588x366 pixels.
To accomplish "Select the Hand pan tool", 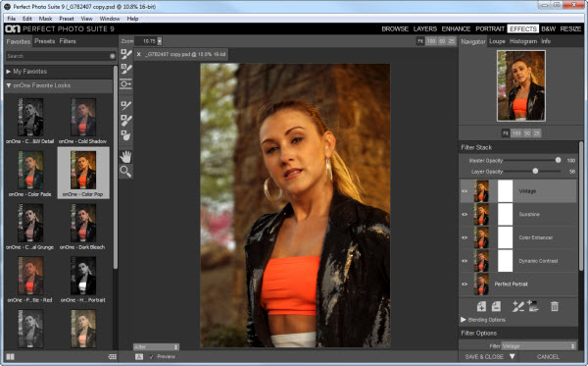I will [x=126, y=157].
